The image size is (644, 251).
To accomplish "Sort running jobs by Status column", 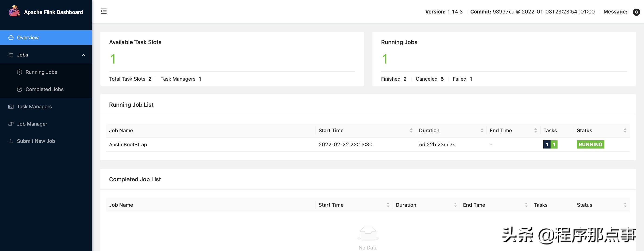I will click(625, 131).
